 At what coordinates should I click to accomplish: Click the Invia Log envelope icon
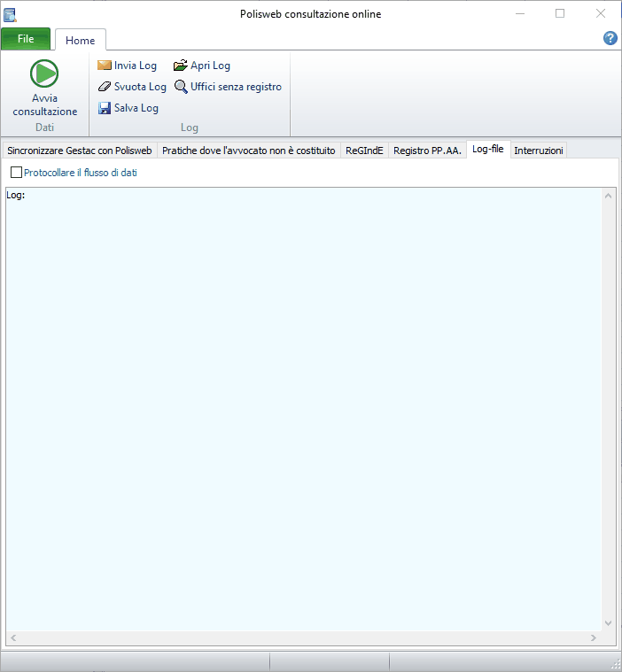coord(105,66)
